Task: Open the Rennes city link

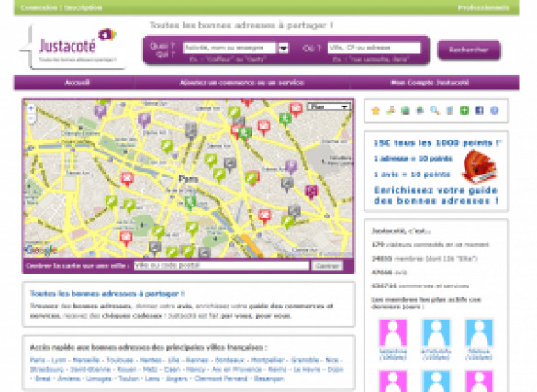Action: 197,360
